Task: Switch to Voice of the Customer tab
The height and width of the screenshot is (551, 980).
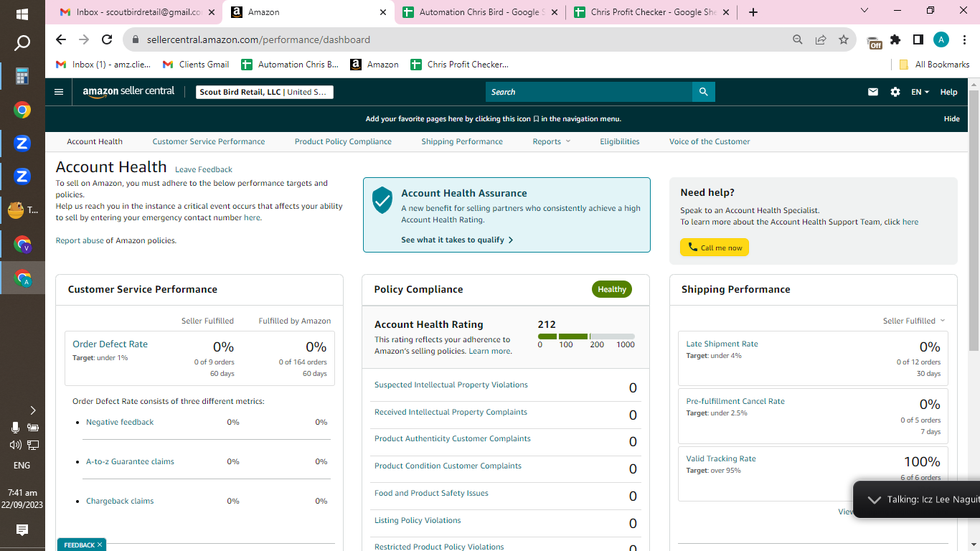Action: pos(710,142)
